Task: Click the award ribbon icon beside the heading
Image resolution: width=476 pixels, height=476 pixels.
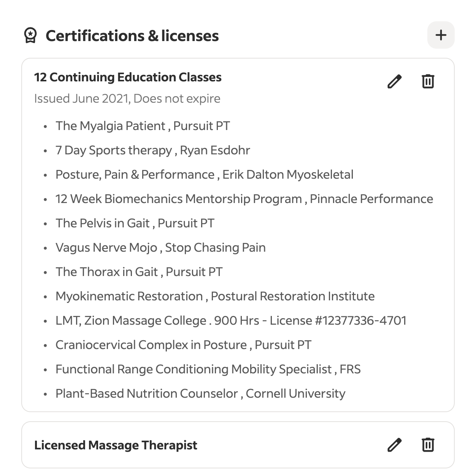Action: coord(30,35)
